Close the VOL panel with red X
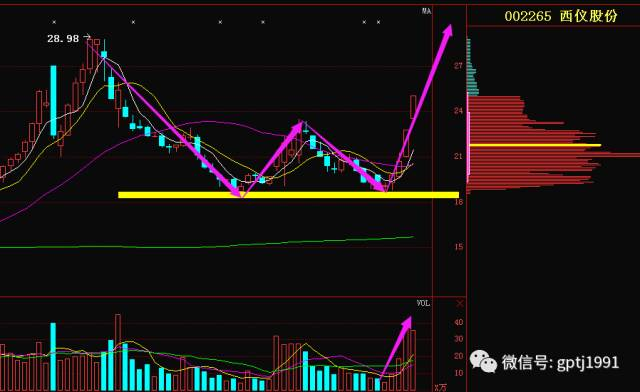 point(460,303)
